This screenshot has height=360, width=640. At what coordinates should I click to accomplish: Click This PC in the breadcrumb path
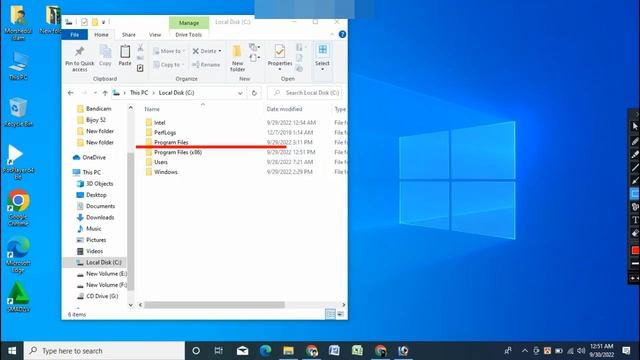(x=139, y=93)
